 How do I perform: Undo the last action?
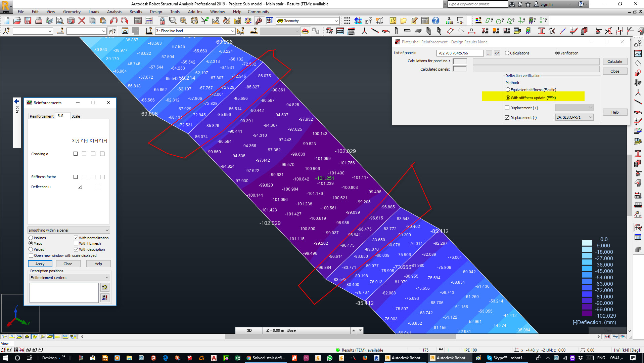(x=113, y=21)
